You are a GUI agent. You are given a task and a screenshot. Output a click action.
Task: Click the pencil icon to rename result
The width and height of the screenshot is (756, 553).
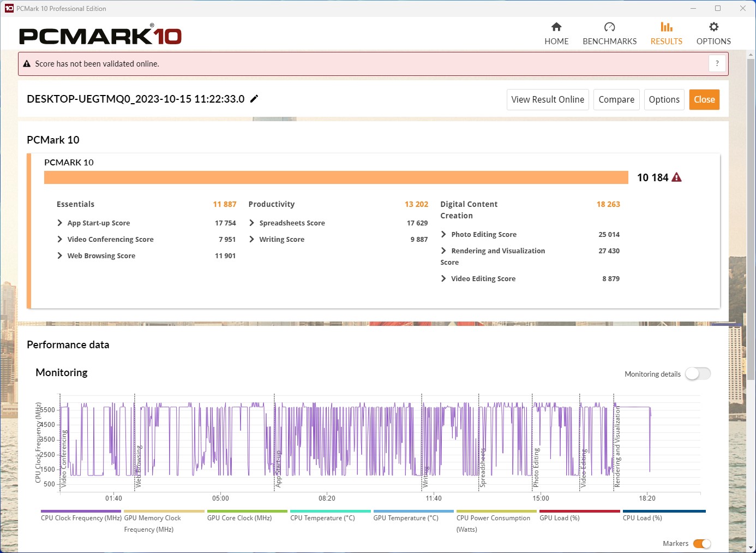[x=254, y=99]
